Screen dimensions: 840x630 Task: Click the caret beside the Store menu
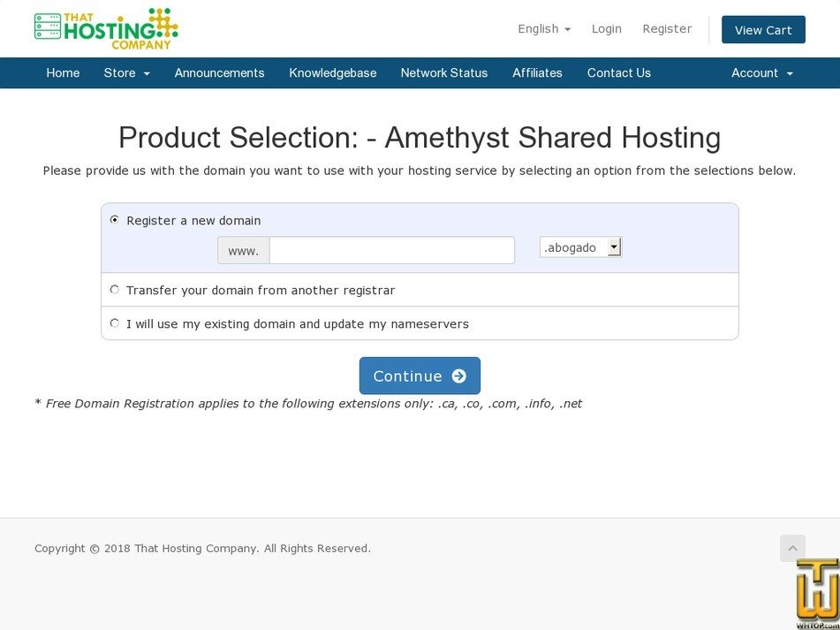pyautogui.click(x=147, y=73)
